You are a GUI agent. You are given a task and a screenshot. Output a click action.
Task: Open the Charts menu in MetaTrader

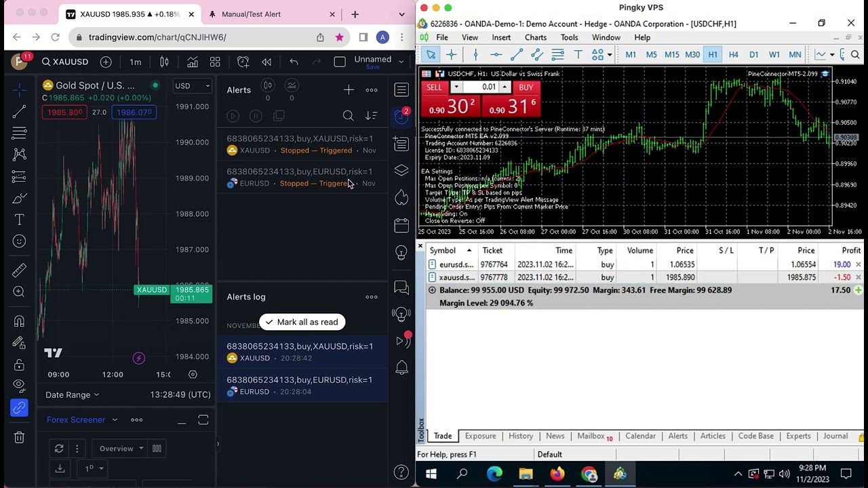click(x=535, y=37)
